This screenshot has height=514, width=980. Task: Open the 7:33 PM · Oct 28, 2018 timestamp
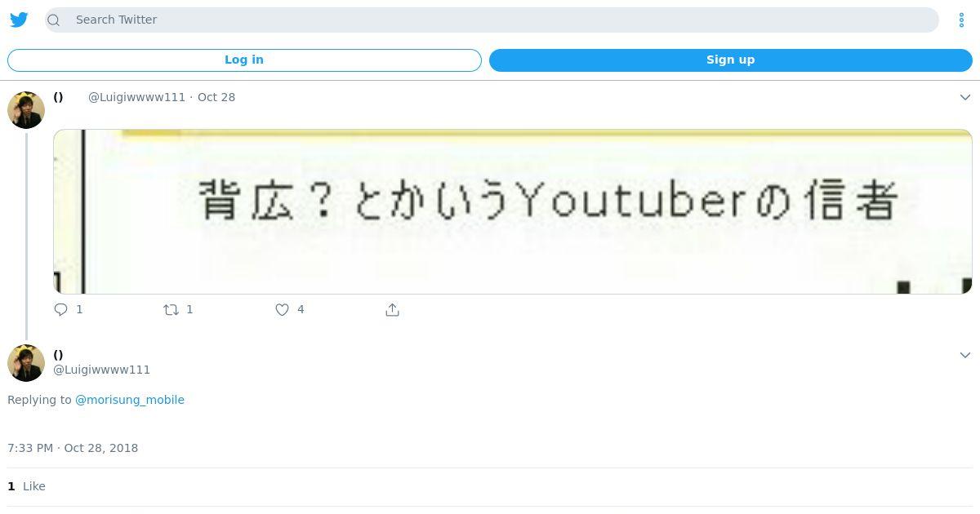tap(73, 448)
